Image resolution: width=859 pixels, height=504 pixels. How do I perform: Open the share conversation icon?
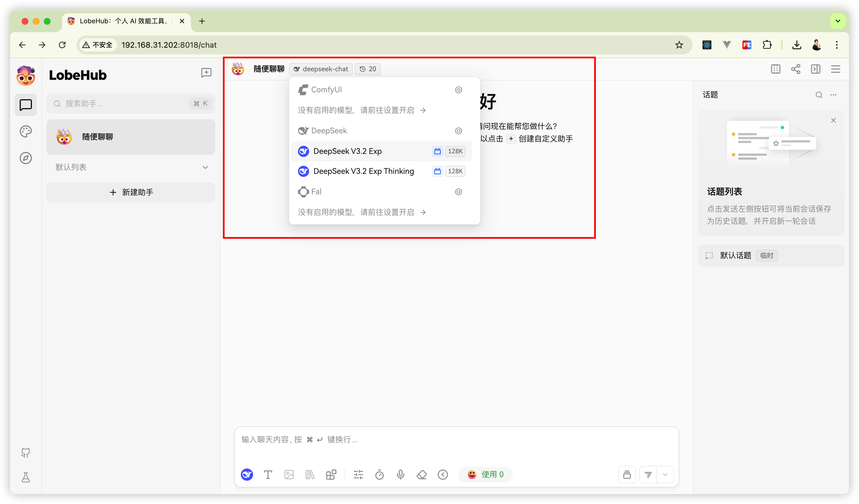click(x=795, y=69)
